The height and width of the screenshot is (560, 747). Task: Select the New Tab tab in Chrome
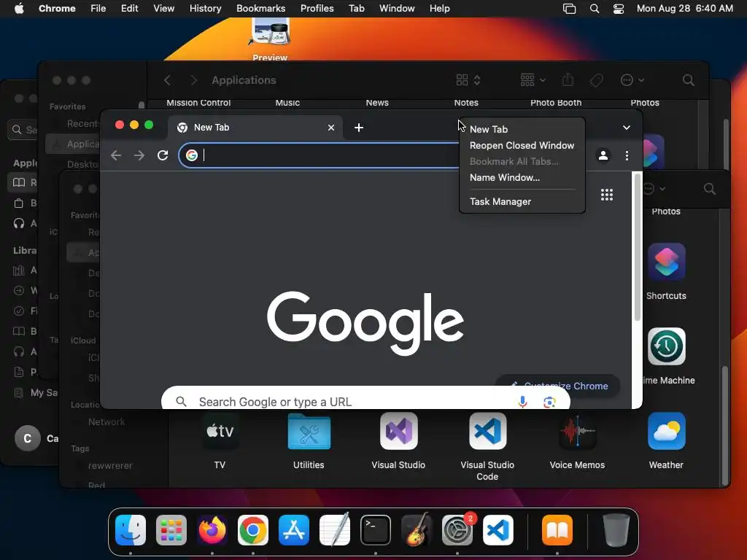[255, 128]
